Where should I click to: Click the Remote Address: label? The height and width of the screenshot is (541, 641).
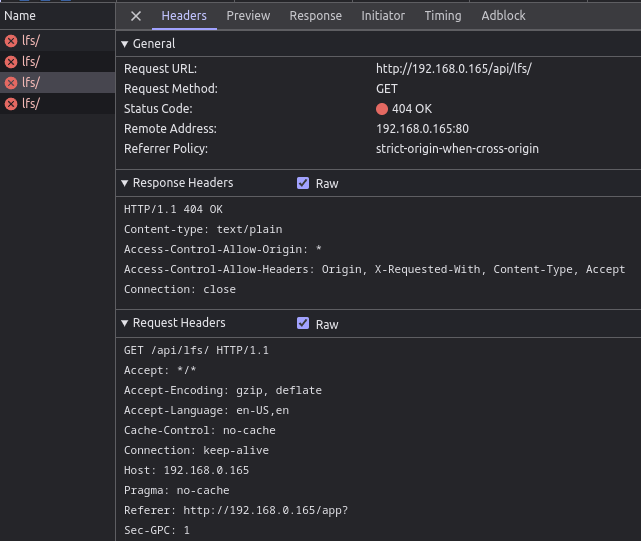pos(170,128)
